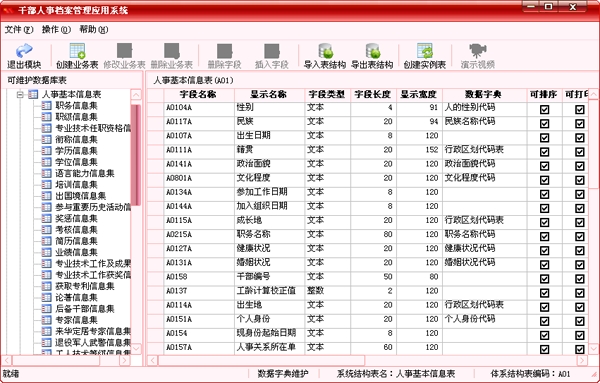Screen dimensions: 600x383
Task: Select the 职级信息集 table icon in tree
Action: 46,117
